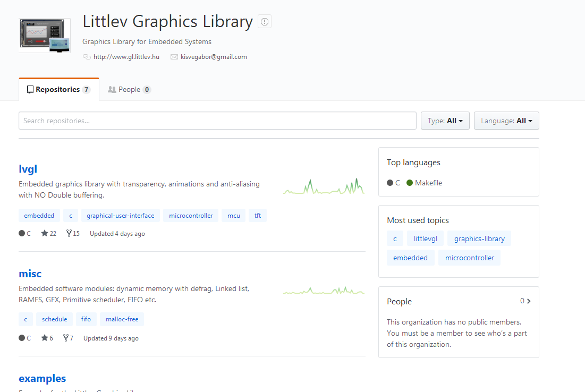Open the lvgl repository
The width and height of the screenshot is (585, 392).
pyautogui.click(x=28, y=169)
